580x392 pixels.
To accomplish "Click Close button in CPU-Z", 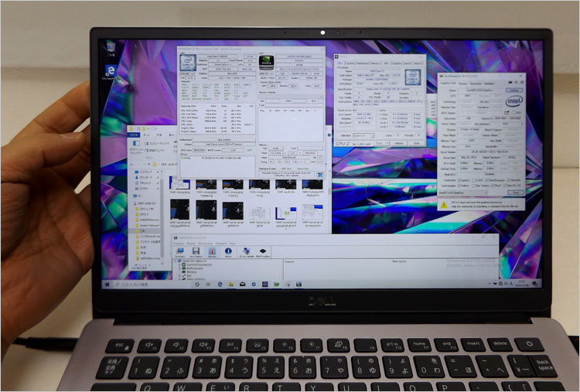I will [416, 144].
